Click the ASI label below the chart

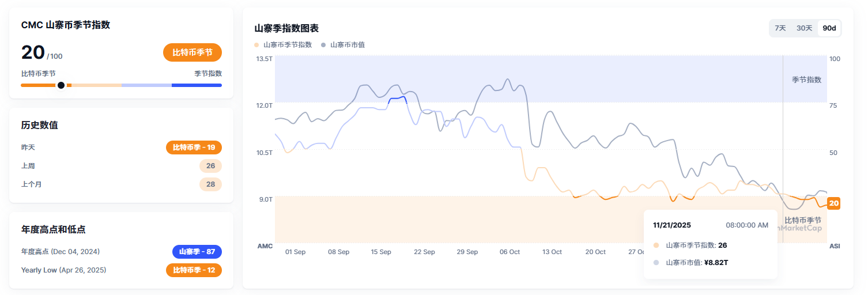tap(835, 246)
